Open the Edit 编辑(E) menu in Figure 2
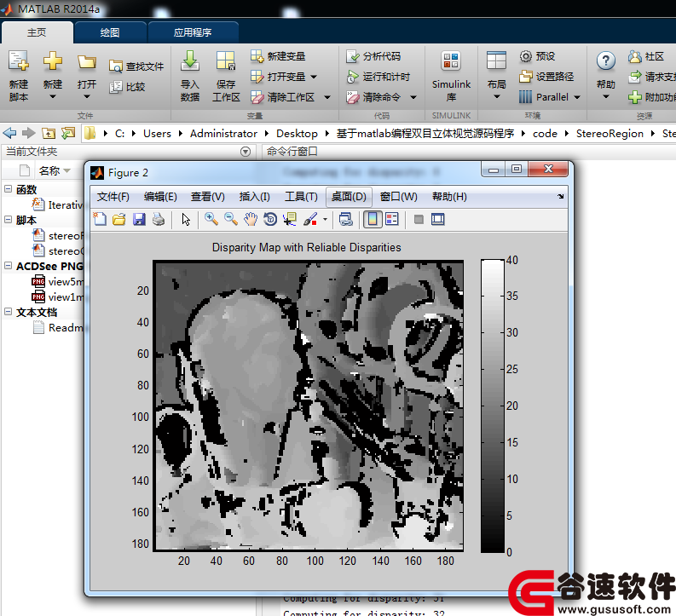This screenshot has height=616, width=676. [x=160, y=197]
